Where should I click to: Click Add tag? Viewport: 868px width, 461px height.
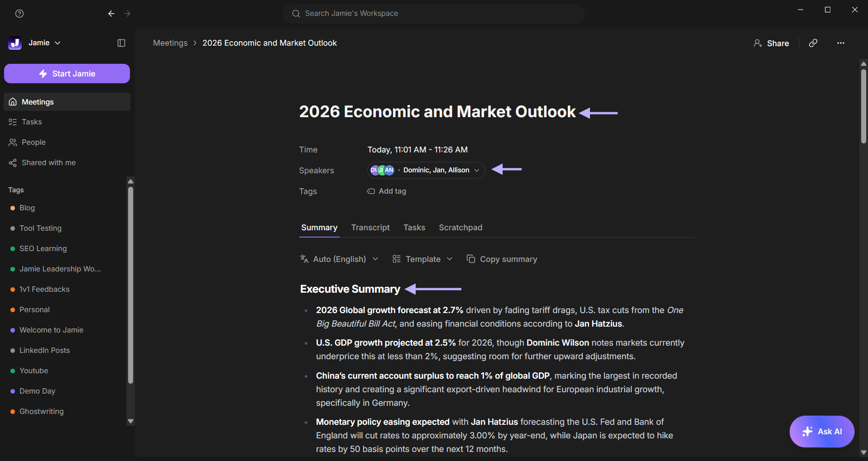[387, 191]
